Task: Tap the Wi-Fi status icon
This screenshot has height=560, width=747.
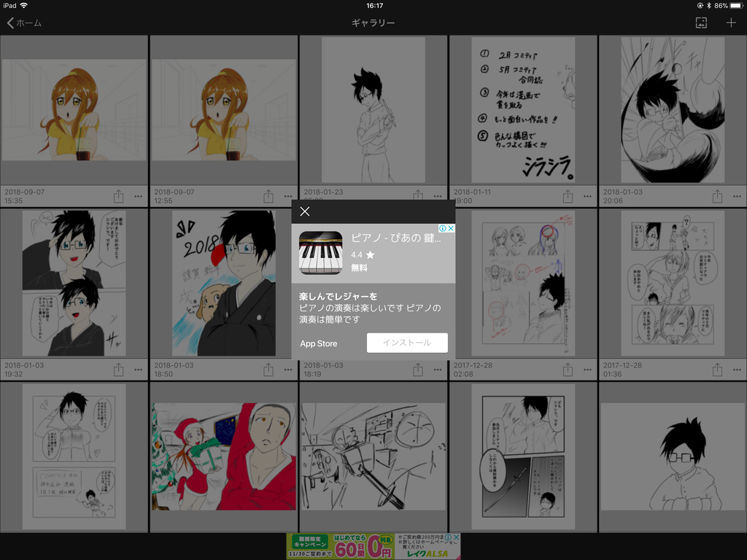Action: tap(24, 6)
